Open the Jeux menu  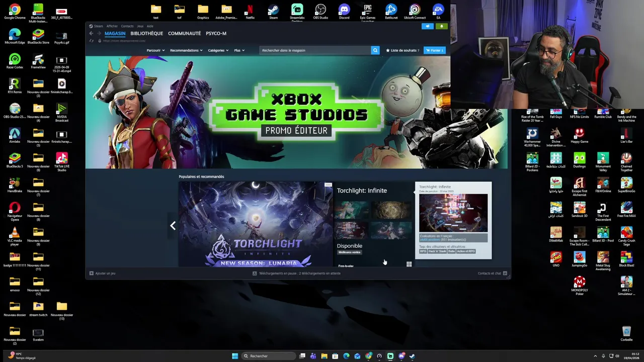pos(140,26)
